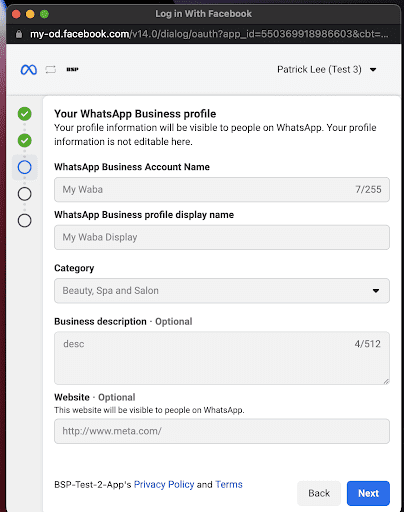Click the Website URL field
404x512 pixels.
(222, 431)
